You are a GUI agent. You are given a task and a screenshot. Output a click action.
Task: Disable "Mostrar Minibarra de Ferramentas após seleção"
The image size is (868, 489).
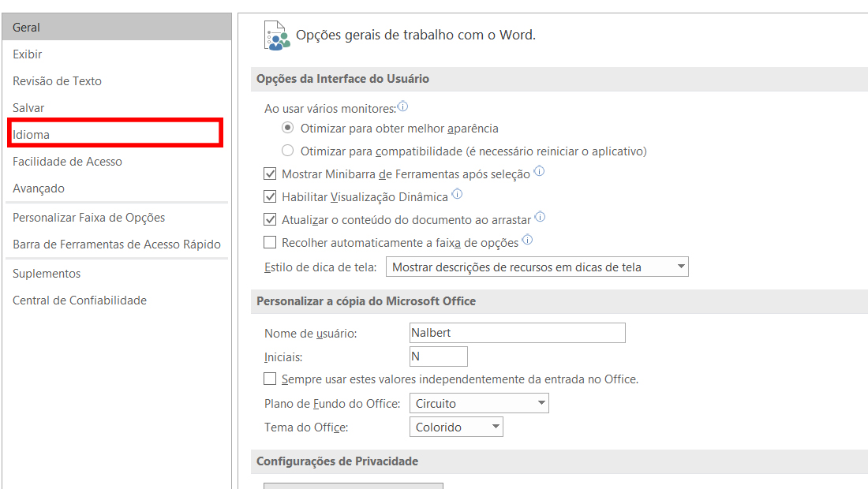[270, 174]
